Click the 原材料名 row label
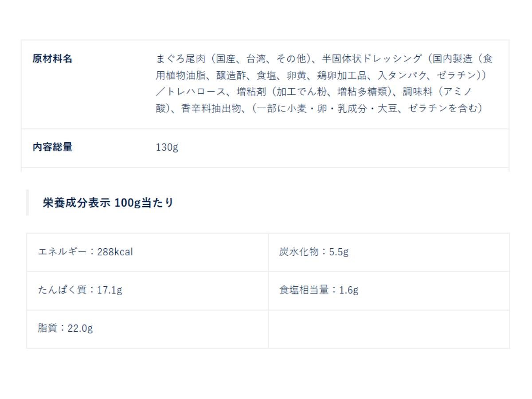This screenshot has width=532, height=399. [52, 59]
